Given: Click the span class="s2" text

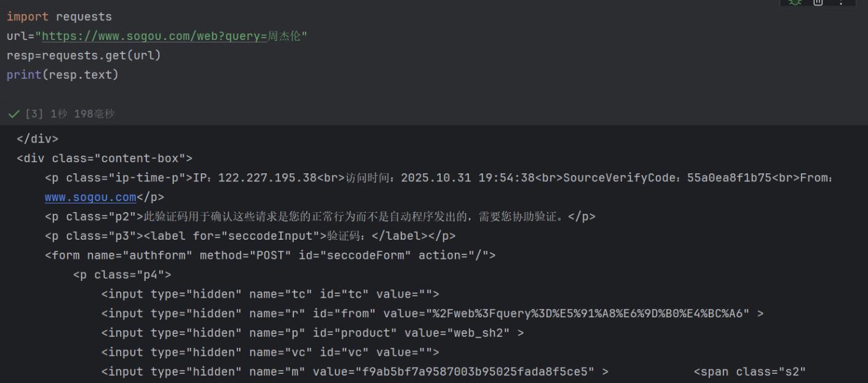Looking at the screenshot, I should [x=750, y=372].
